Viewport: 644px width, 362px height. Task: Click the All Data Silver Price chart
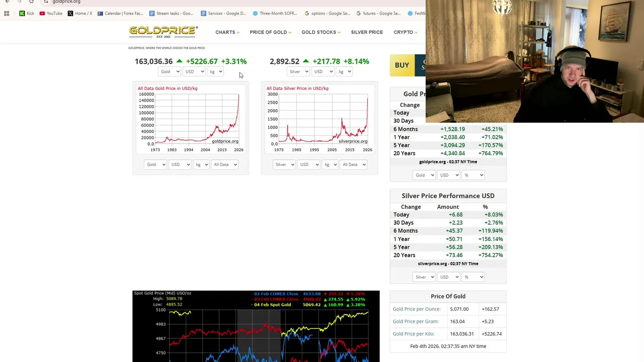[319, 119]
